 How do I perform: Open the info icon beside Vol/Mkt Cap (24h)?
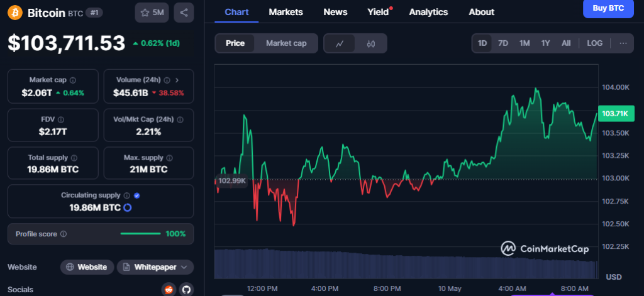click(180, 119)
